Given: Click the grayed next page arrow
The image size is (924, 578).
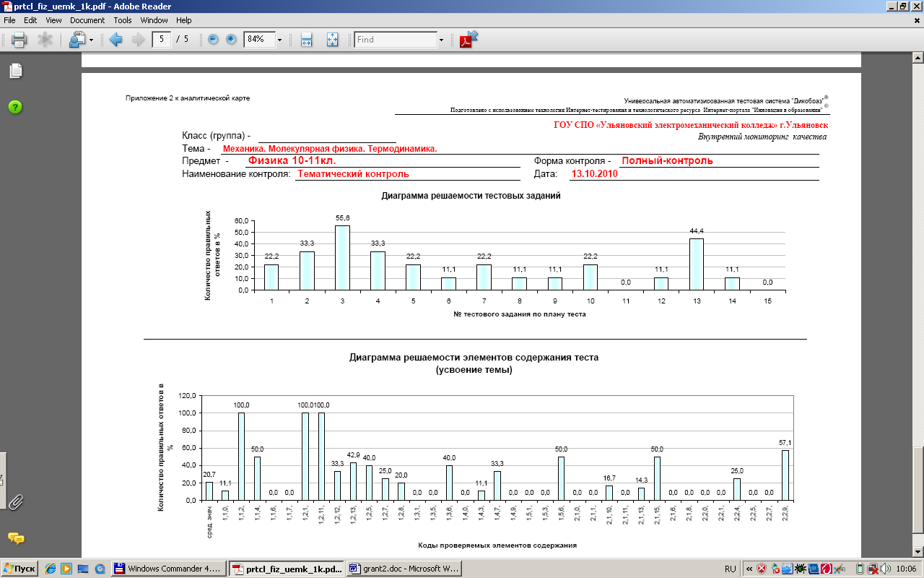Looking at the screenshot, I should coord(139,40).
